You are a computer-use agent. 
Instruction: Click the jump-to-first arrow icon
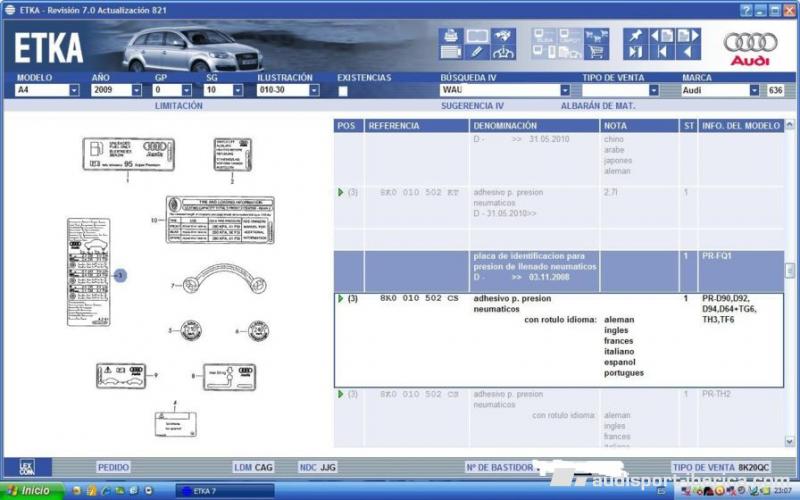(662, 52)
